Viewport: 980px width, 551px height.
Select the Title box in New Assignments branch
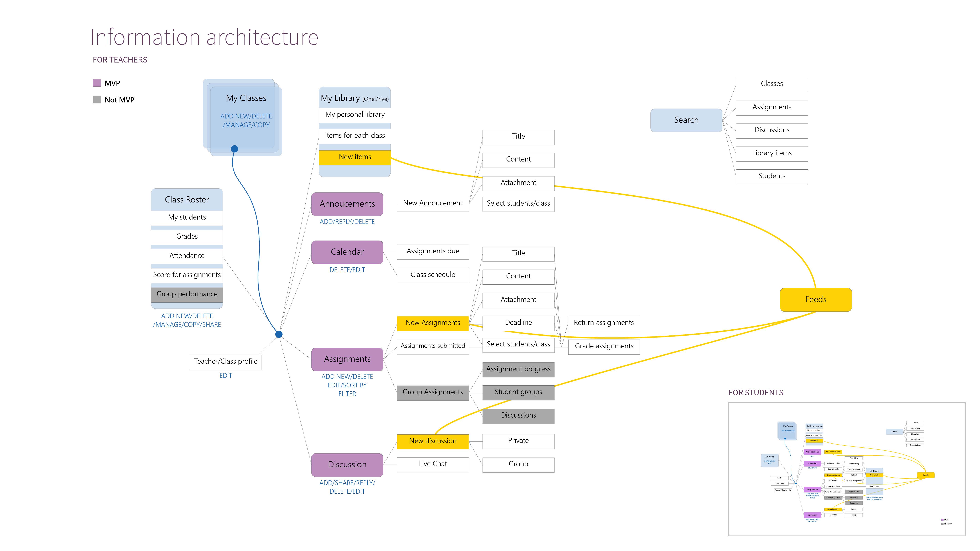519,254
